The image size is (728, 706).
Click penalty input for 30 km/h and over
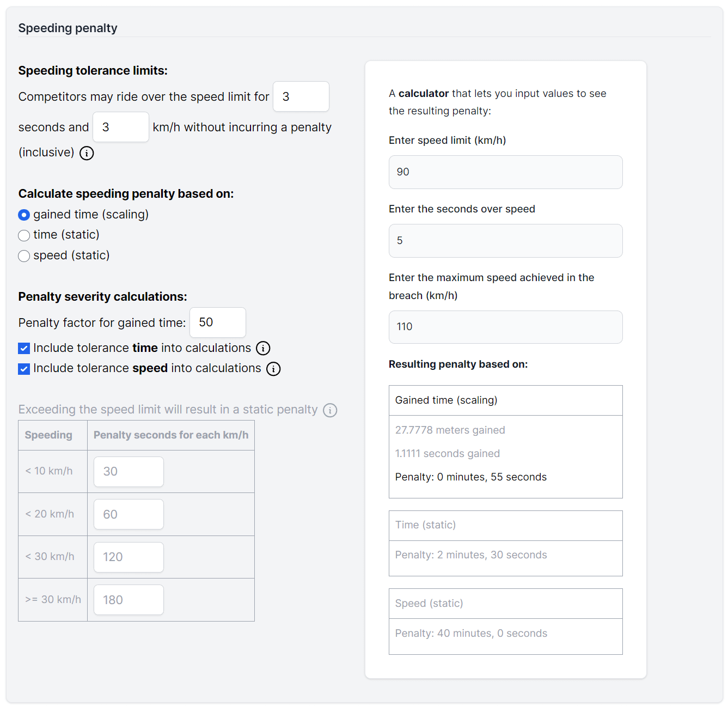(129, 600)
